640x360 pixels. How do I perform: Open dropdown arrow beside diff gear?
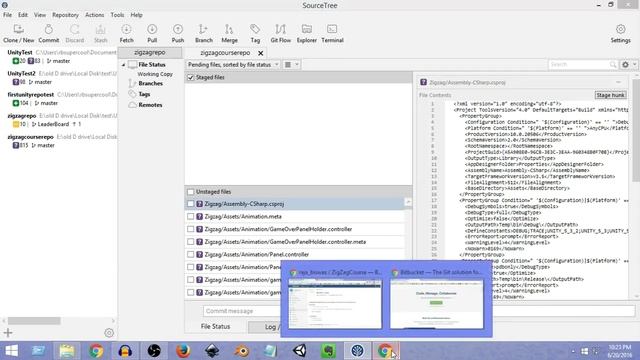pyautogui.click(x=634, y=64)
